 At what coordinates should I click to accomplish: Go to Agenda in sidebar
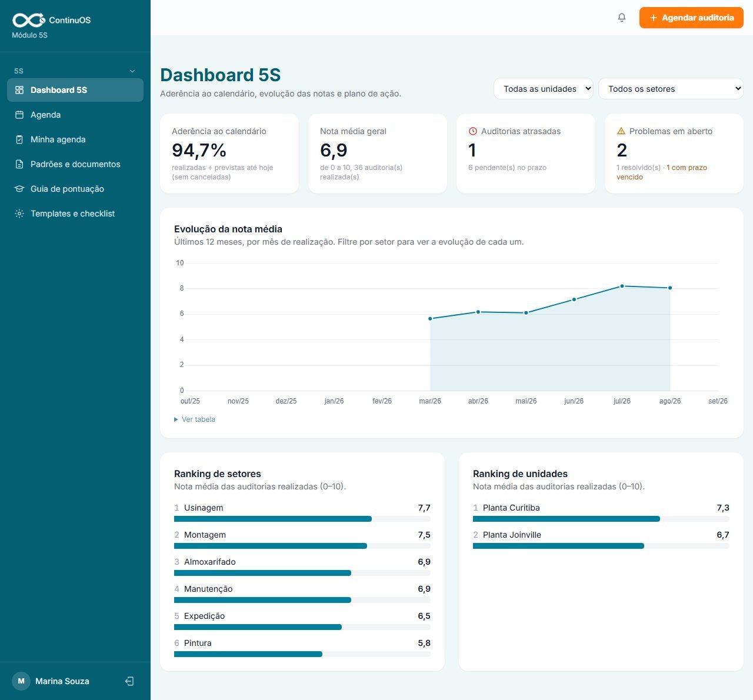[75, 115]
